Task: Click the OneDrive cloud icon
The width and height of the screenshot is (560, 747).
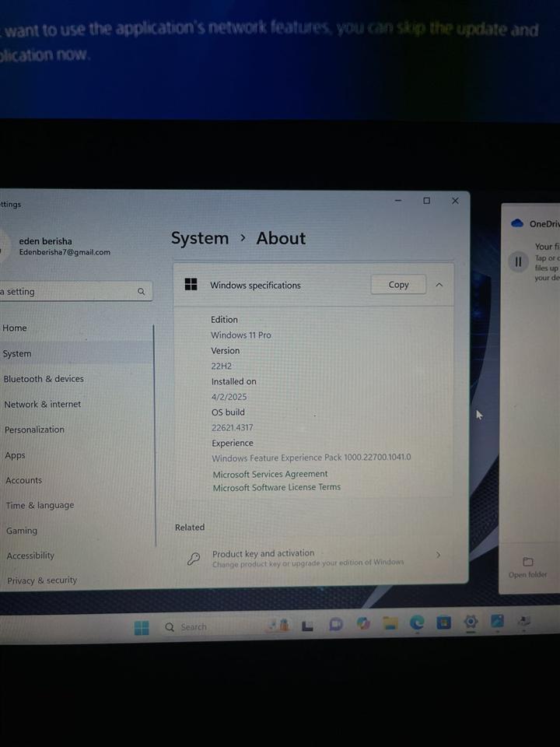Action: (517, 223)
